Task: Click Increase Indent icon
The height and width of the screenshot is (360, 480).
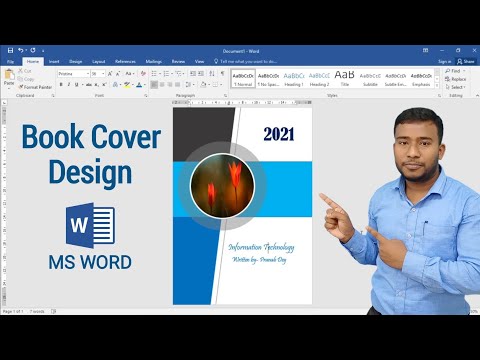Action: [x=201, y=74]
